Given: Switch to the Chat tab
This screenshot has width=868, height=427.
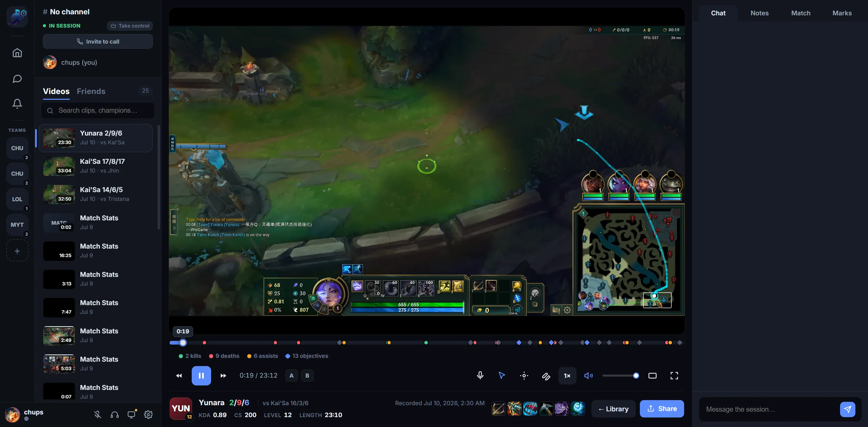Looking at the screenshot, I should coord(718,13).
